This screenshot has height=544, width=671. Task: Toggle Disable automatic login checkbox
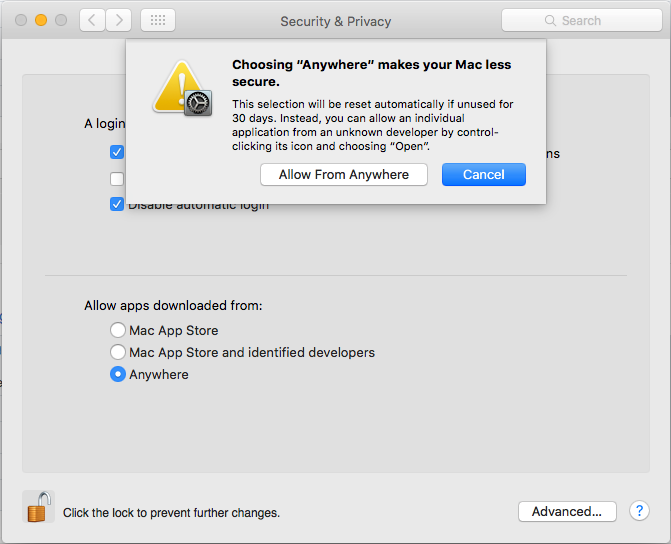click(117, 204)
